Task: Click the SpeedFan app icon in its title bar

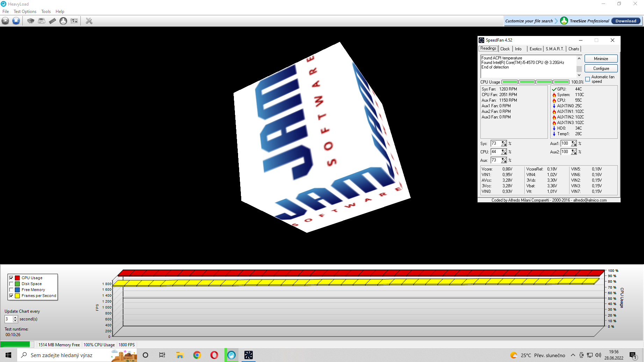Action: click(x=481, y=40)
